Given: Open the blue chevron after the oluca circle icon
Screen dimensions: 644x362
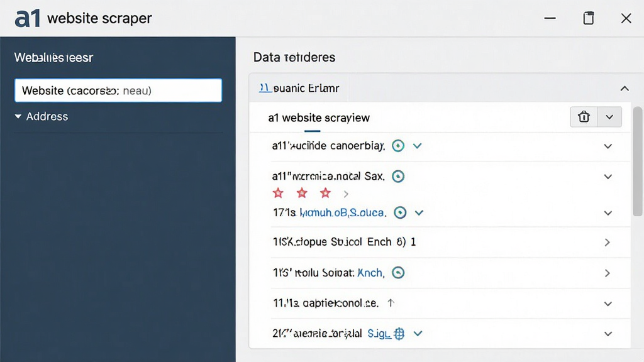Looking at the screenshot, I should tap(419, 212).
